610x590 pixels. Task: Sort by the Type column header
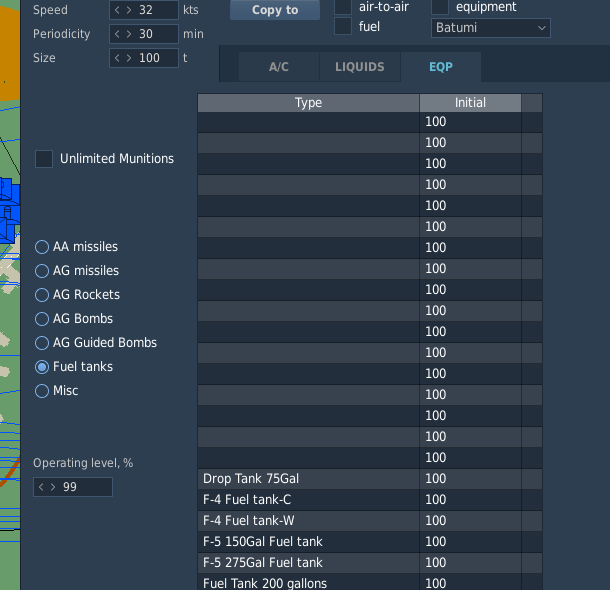click(x=309, y=103)
